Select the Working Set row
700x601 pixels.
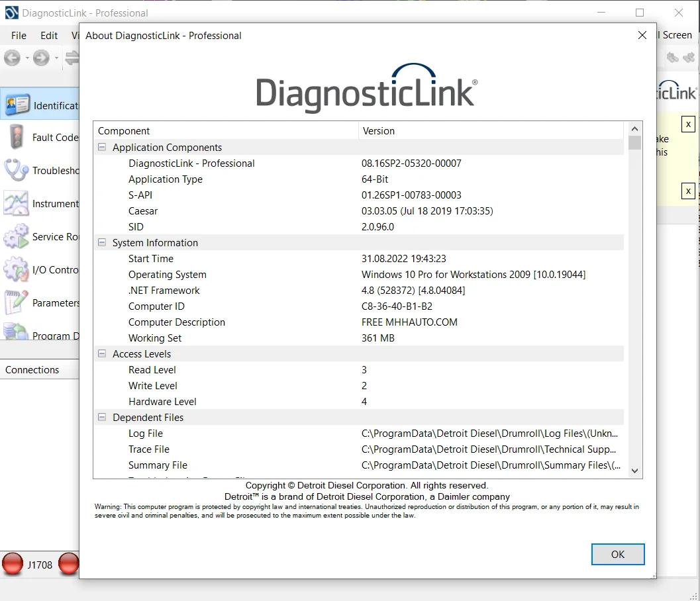click(358, 338)
